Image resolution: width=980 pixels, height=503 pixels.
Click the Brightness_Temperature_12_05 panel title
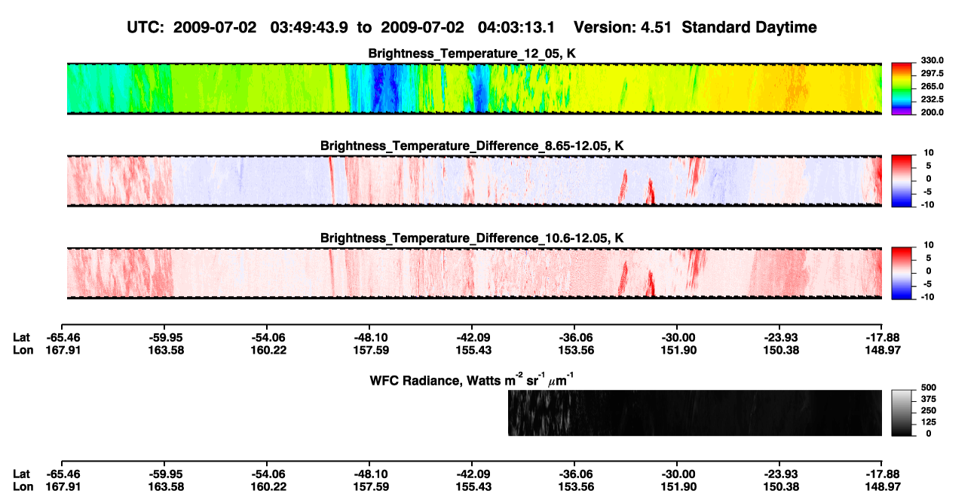coord(473,54)
